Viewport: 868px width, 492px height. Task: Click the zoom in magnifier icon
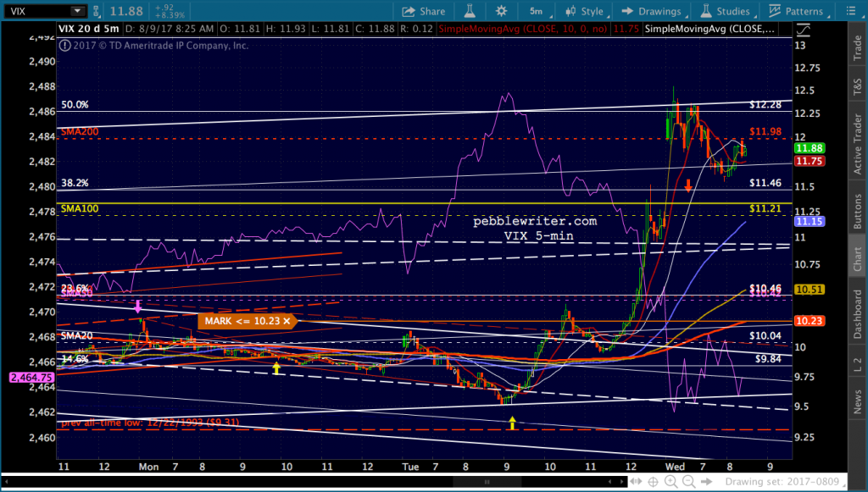pyautogui.click(x=670, y=481)
